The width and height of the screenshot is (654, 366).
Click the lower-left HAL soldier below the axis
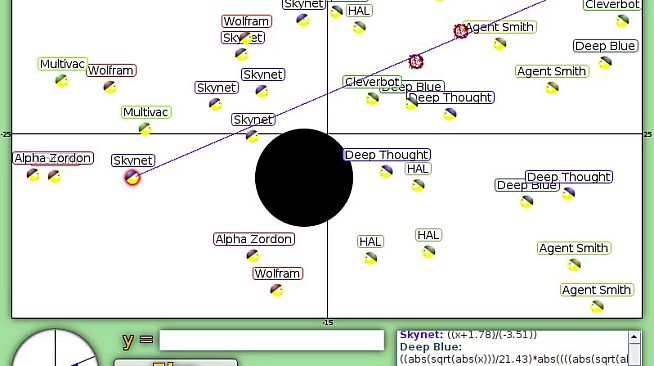[x=370, y=258]
